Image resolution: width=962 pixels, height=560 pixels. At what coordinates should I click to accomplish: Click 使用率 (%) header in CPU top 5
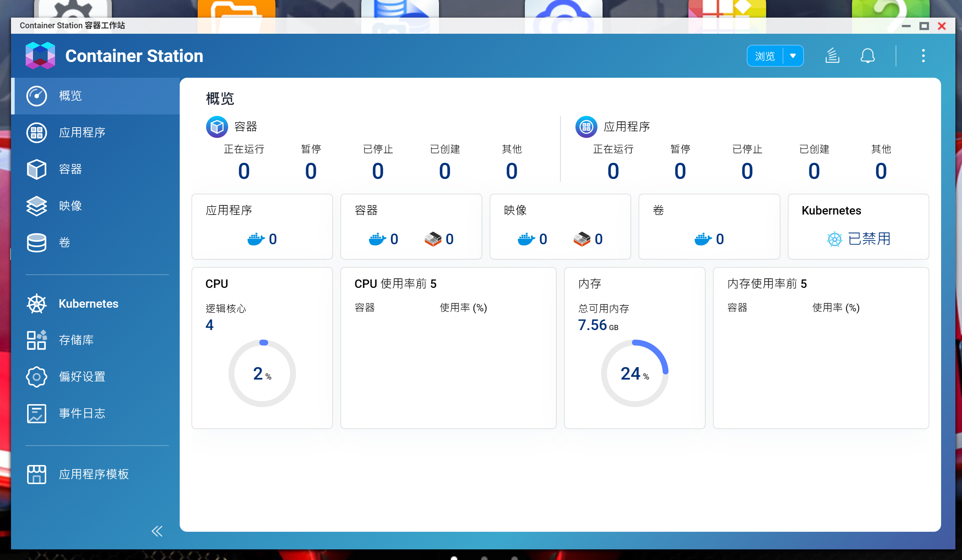point(463,308)
